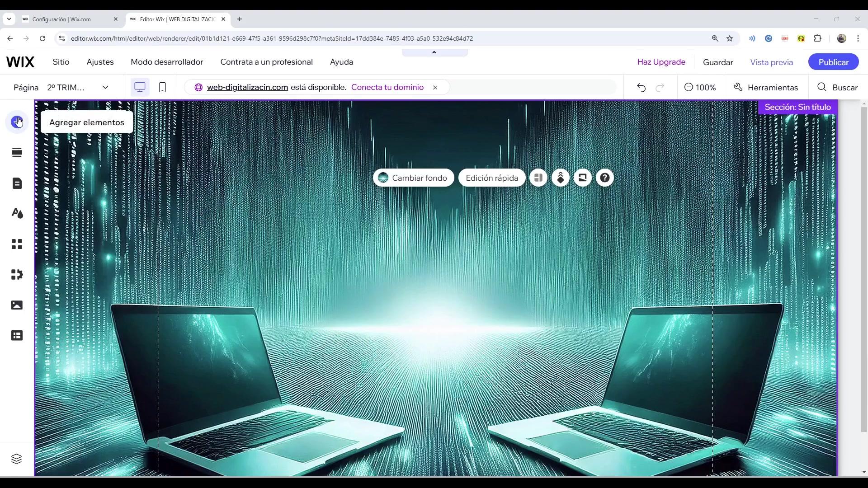Open the Layers panel icon at bottom left
Viewport: 868px width, 488px height.
point(16,459)
